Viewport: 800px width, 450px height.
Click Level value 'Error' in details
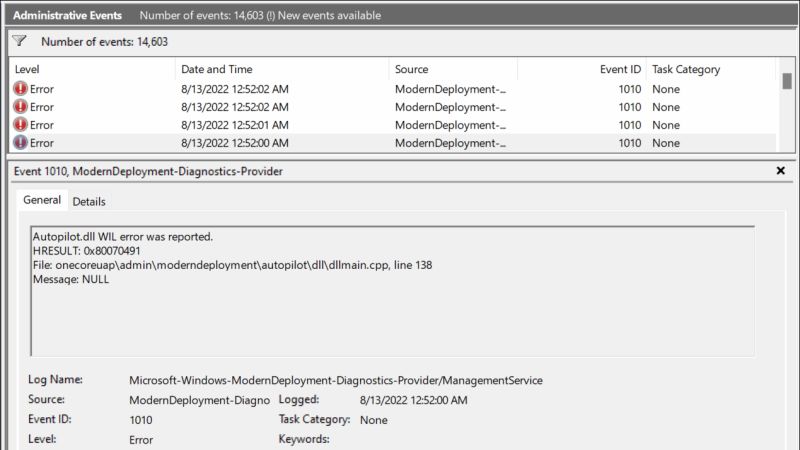point(141,440)
